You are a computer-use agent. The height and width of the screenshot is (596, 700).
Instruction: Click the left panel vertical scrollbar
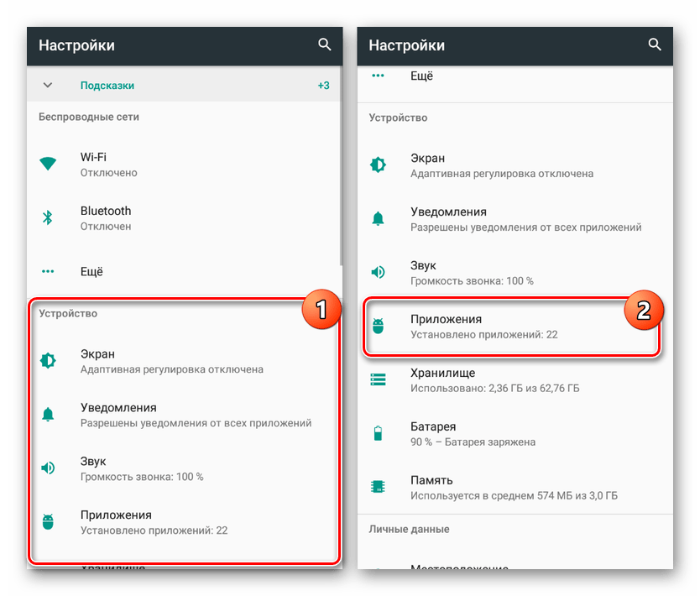coord(341,166)
